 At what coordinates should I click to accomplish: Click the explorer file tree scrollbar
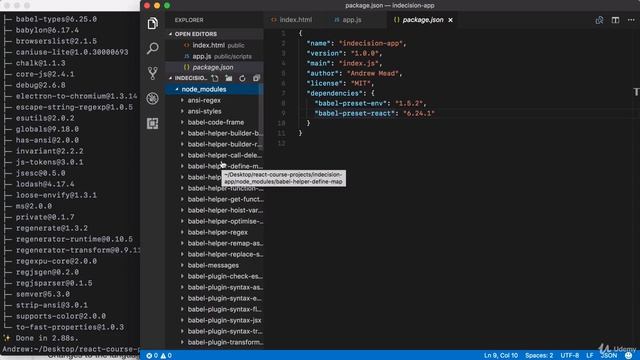[x=260, y=116]
